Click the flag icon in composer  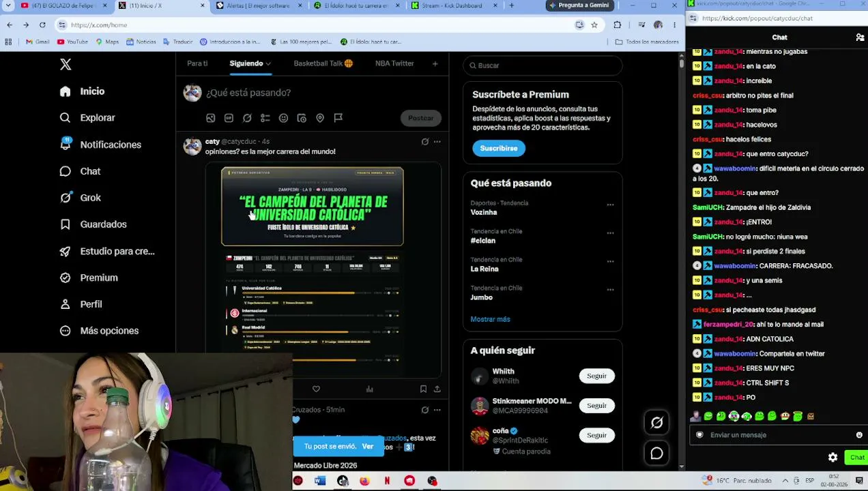338,118
